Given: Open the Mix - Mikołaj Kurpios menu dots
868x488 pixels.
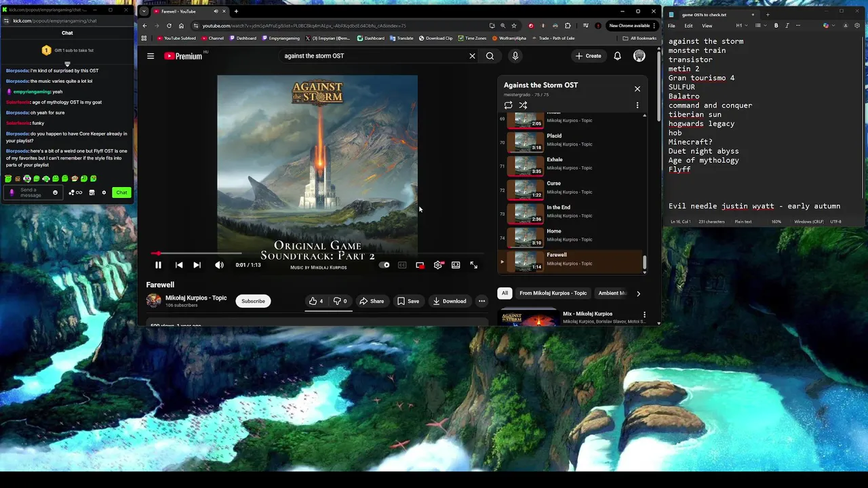Looking at the screenshot, I should point(644,314).
